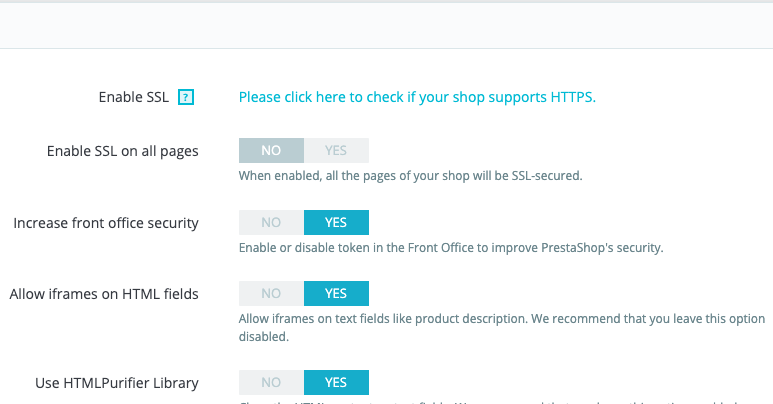Click the partially visible HTMLPurifier description text
This screenshot has height=404, width=773.
coord(500,401)
